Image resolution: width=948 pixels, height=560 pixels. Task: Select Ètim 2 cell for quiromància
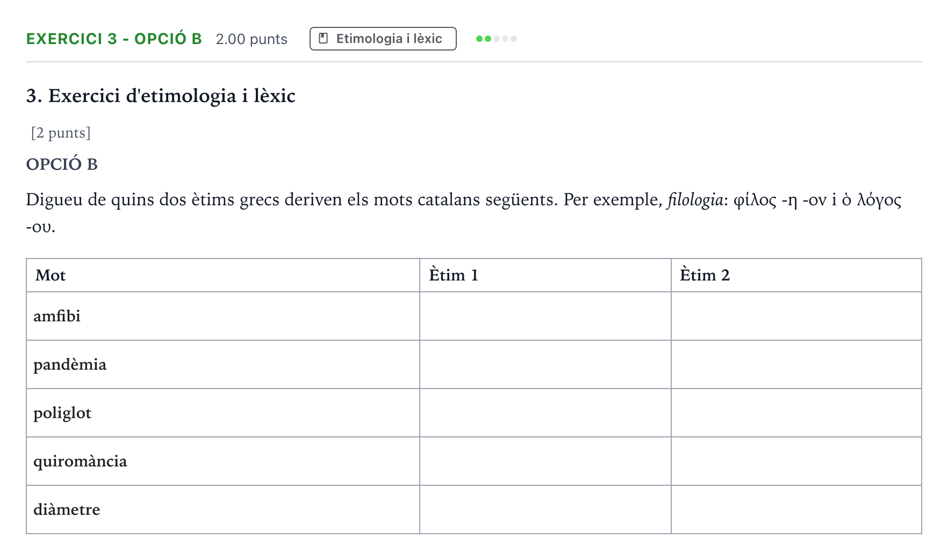pyautogui.click(x=796, y=461)
